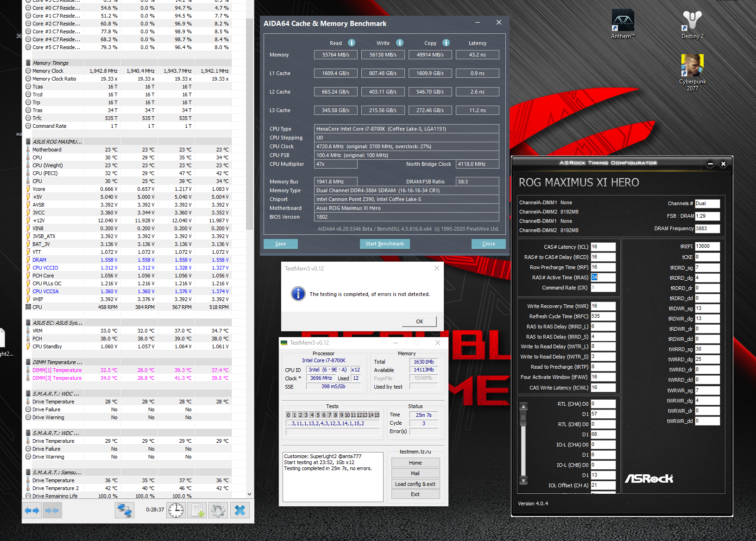Click the Write Recovery Time (tWR) field
This screenshot has height=541, width=756.
[603, 306]
